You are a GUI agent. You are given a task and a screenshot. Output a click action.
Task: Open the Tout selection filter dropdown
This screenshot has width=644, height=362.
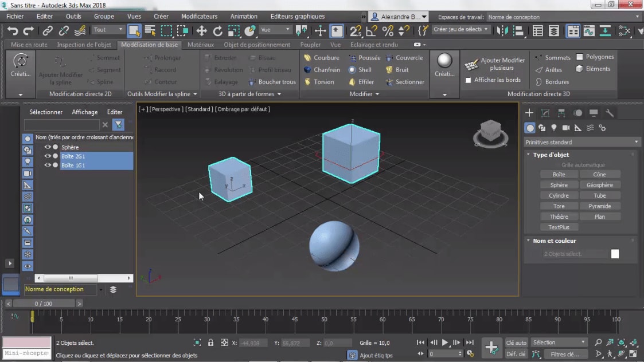click(x=108, y=30)
